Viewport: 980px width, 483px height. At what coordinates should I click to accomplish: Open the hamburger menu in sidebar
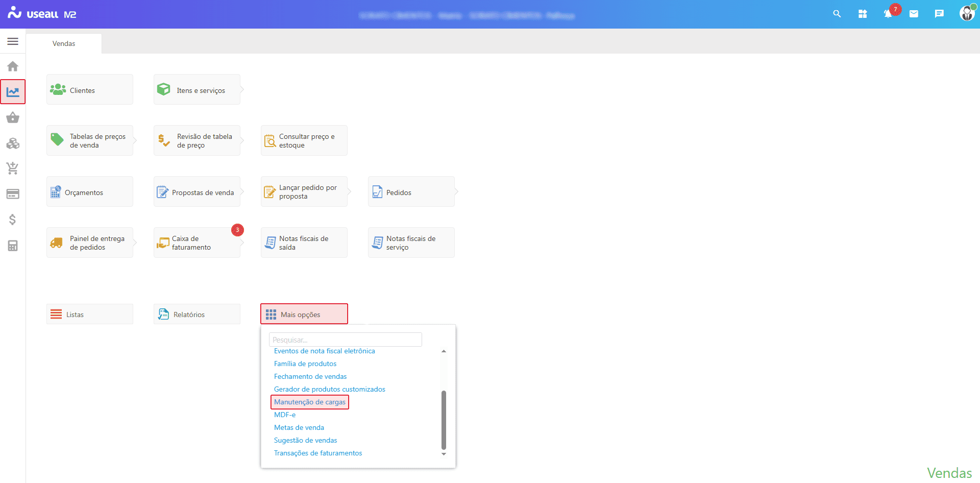pyautogui.click(x=13, y=41)
